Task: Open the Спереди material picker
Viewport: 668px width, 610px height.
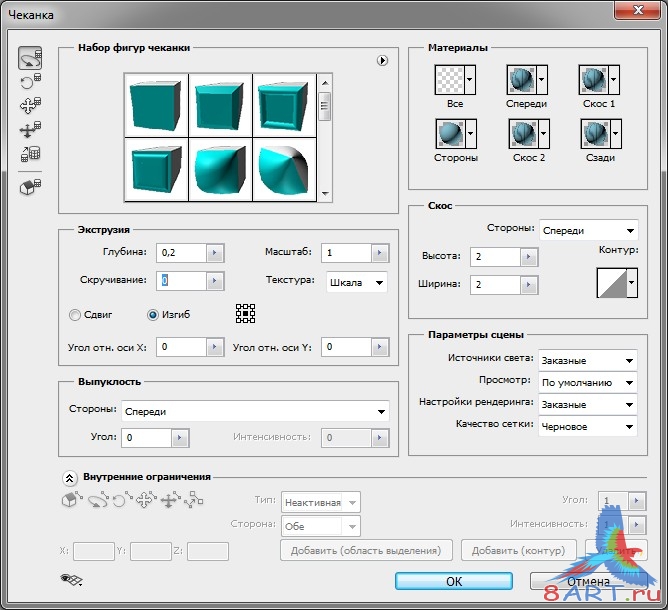Action: (527, 80)
